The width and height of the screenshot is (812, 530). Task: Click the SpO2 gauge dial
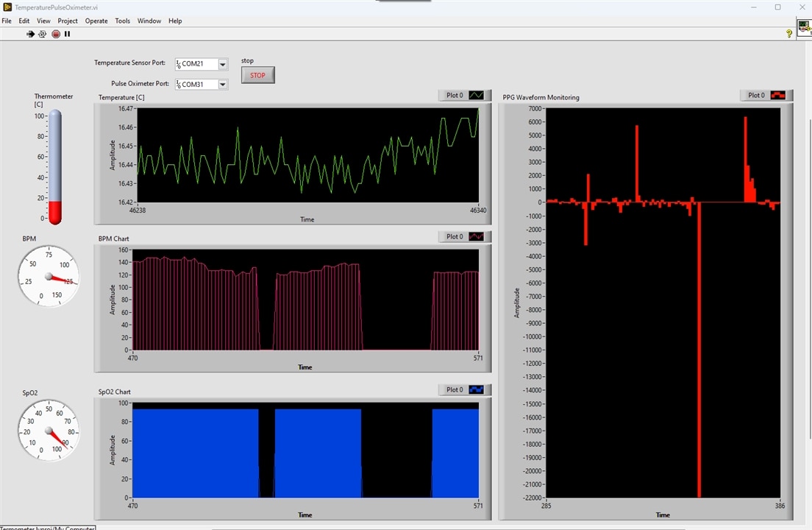click(49, 430)
